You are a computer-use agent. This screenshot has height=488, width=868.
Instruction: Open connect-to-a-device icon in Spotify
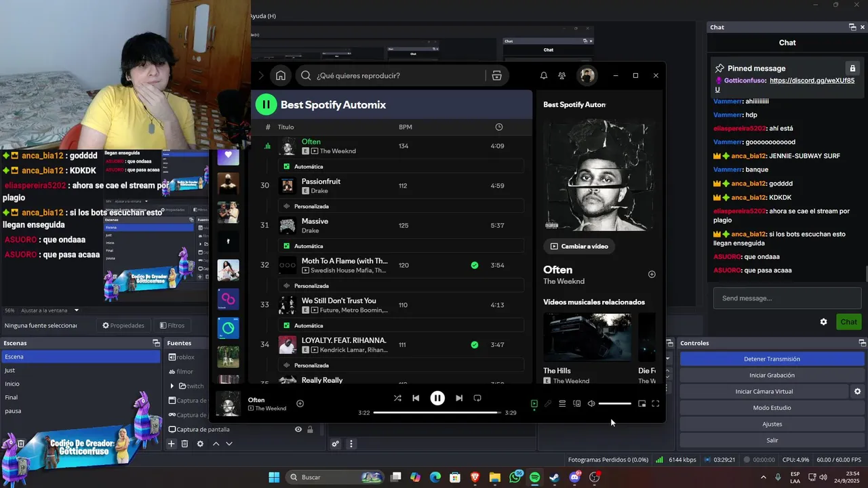577,403
